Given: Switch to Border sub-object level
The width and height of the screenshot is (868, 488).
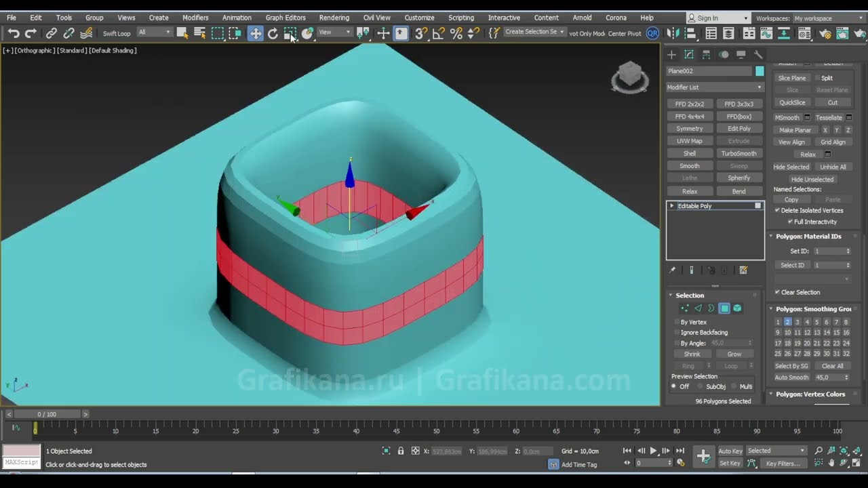Looking at the screenshot, I should (x=711, y=308).
